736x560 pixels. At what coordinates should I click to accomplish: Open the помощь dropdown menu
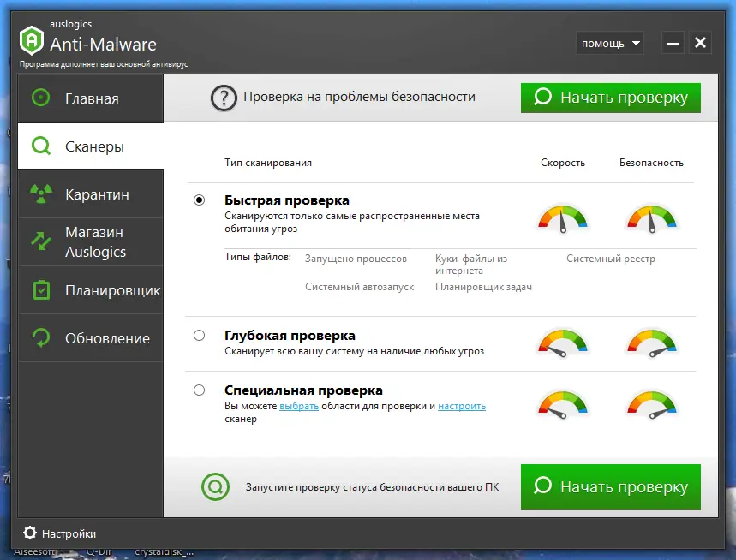(609, 43)
